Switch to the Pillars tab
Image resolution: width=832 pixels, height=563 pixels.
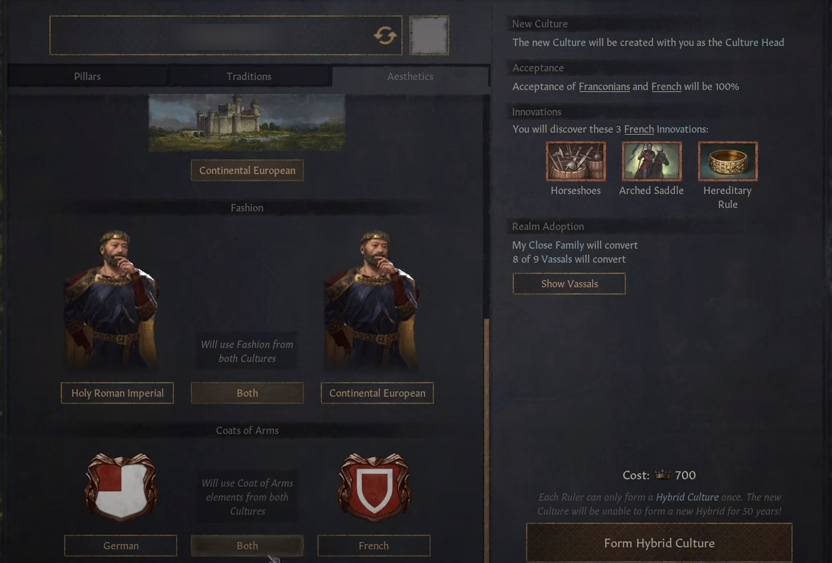coord(88,76)
